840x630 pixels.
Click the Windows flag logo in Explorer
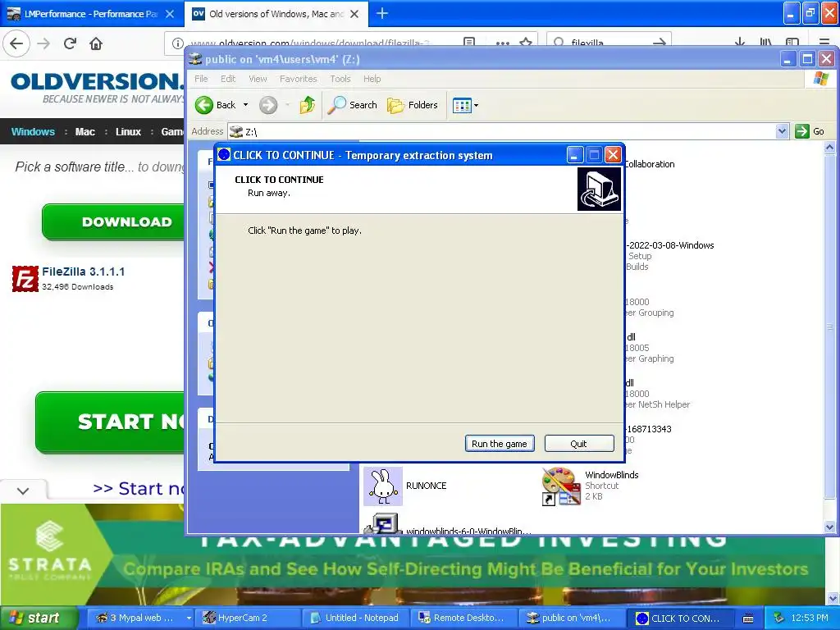pos(820,79)
